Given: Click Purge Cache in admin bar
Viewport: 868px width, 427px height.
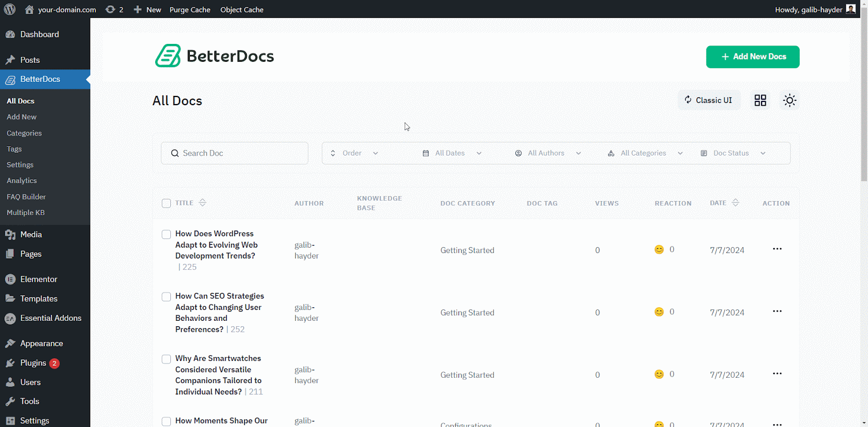Looking at the screenshot, I should [x=190, y=10].
